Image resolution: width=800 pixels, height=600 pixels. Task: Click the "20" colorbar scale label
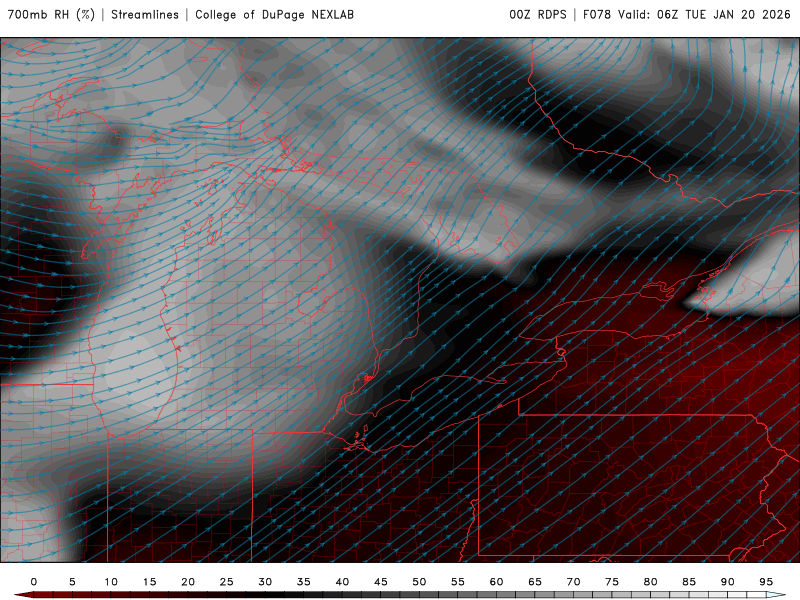[188, 582]
